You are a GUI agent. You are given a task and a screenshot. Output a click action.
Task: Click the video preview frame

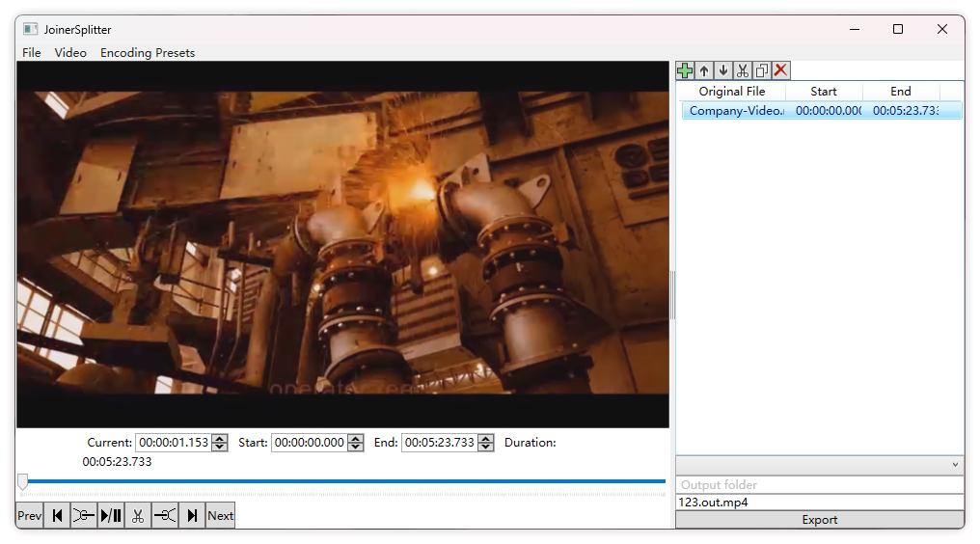342,244
